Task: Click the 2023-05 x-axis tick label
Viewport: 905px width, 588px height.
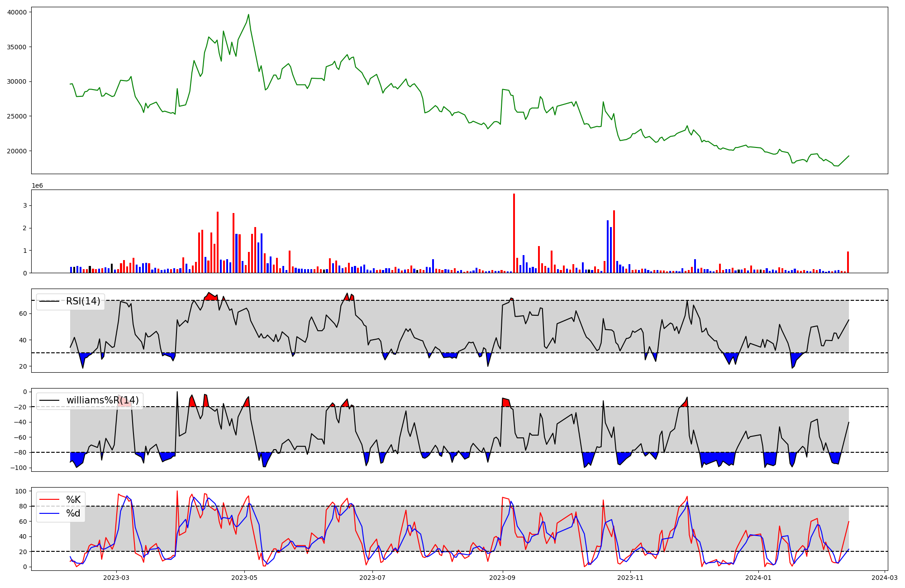Action: [x=244, y=578]
